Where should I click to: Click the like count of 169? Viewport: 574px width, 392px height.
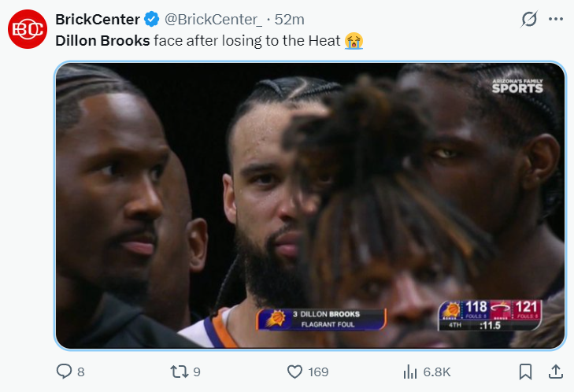pos(318,372)
